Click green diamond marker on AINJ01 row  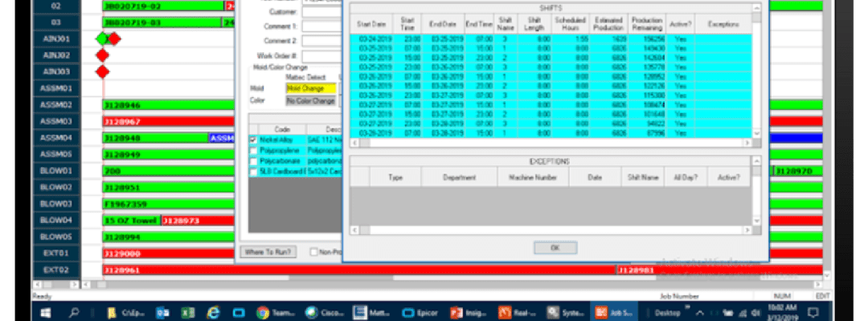click(101, 39)
